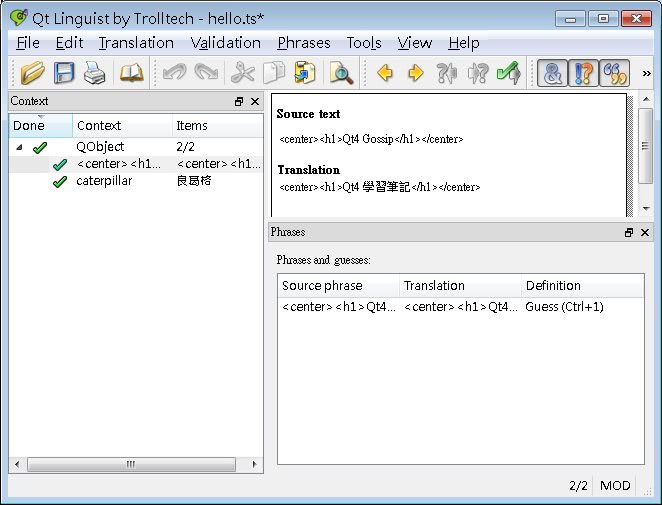
Task: Open the Translation menu
Action: [136, 43]
